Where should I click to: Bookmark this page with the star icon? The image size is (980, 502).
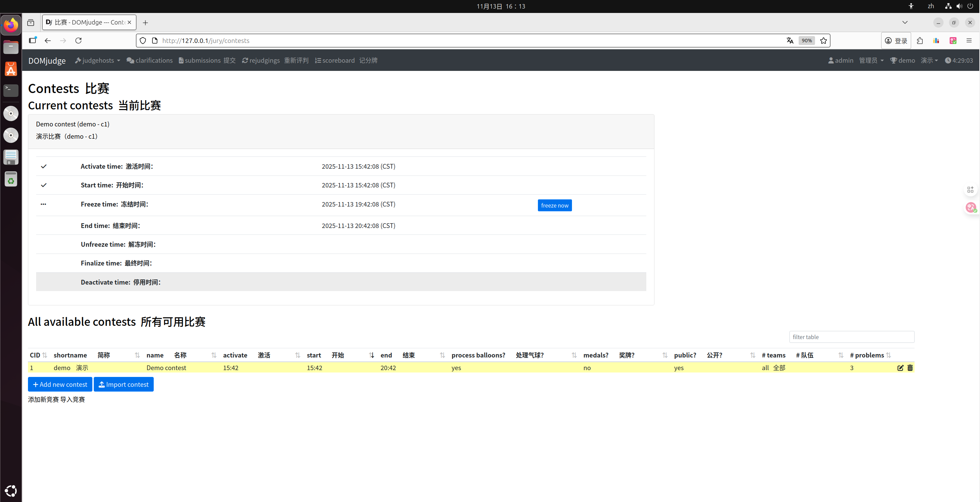coord(823,41)
